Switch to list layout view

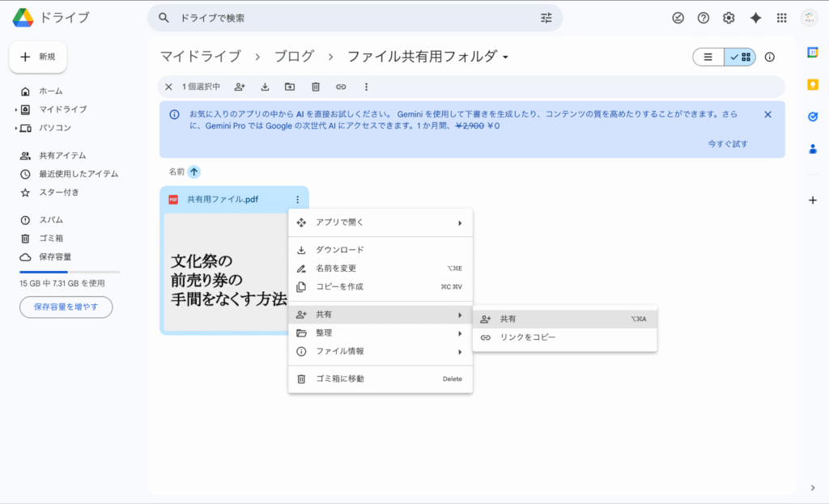pyautogui.click(x=708, y=57)
